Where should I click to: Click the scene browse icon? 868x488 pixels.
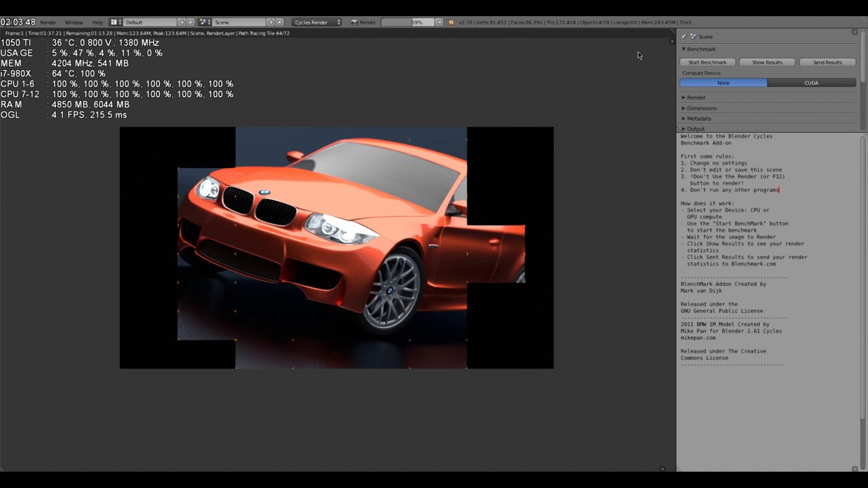pos(205,22)
